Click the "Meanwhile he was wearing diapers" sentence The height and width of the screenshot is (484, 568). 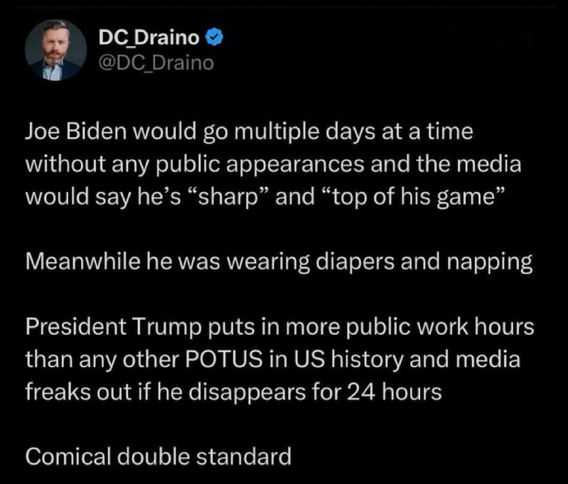[210, 262]
